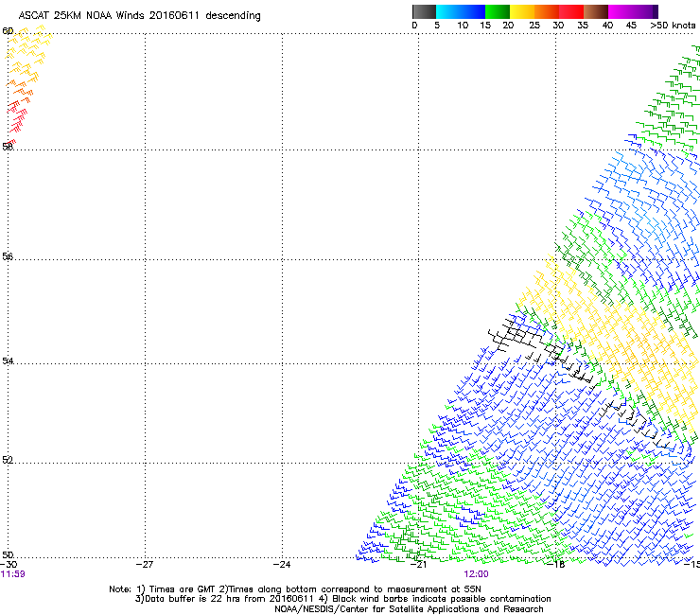Click the NOAA/NESDIS credit line
Image resolution: width=700 pixels, height=615 pixels.
[409, 609]
